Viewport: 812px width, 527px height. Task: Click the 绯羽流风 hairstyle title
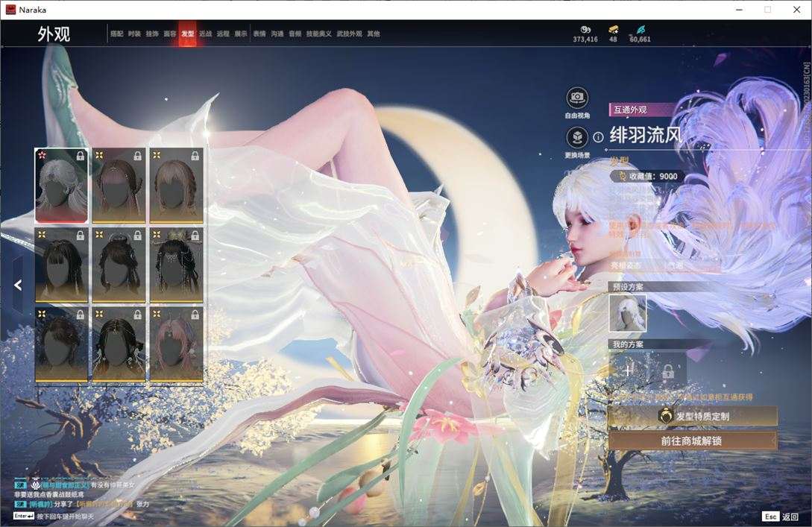coord(646,136)
